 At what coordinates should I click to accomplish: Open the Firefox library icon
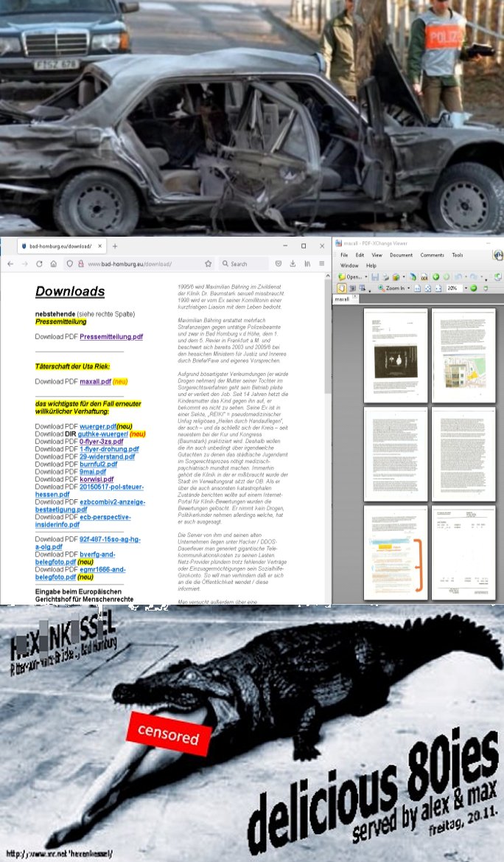[x=307, y=264]
